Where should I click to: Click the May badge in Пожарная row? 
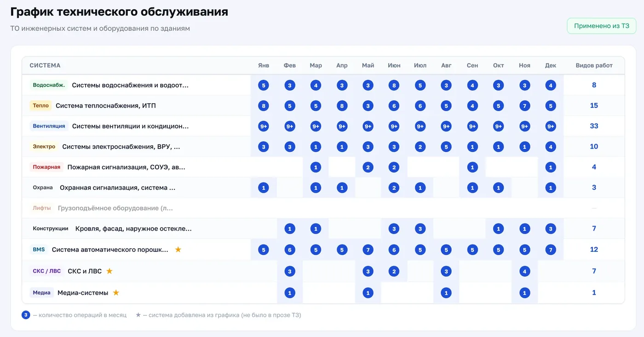368,167
